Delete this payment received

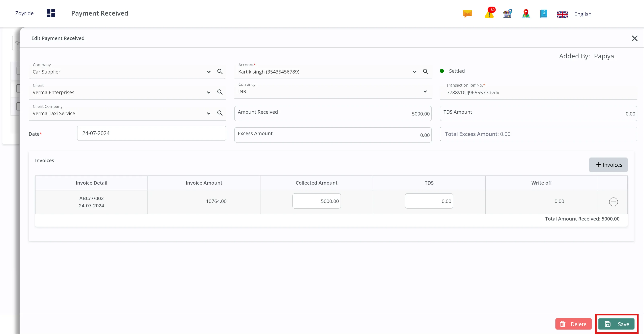pyautogui.click(x=574, y=324)
